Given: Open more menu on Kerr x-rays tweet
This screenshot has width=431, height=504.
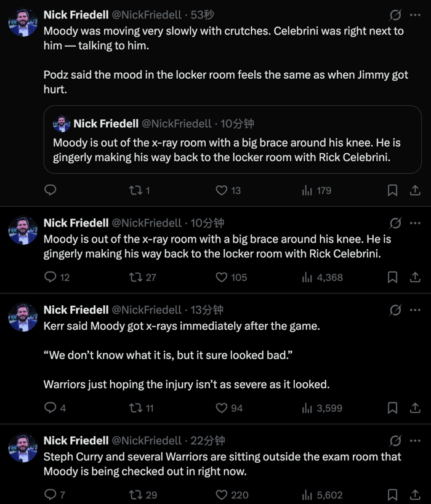Looking at the screenshot, I should [x=415, y=310].
